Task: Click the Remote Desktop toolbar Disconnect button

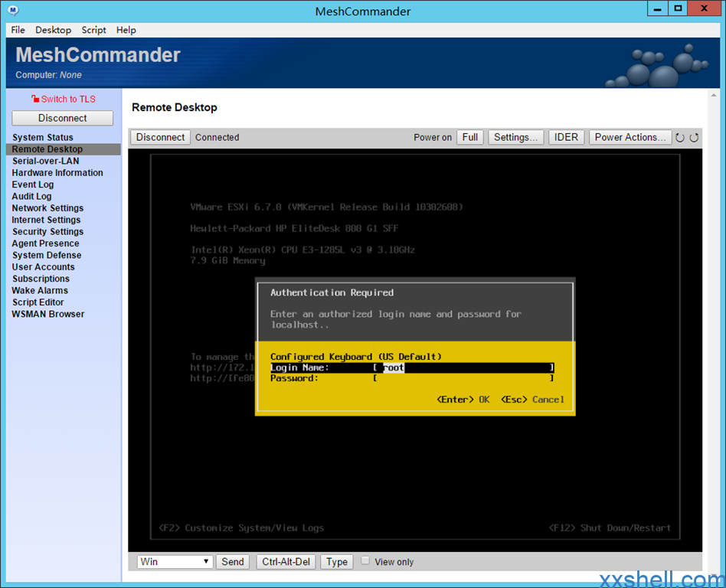Action: coord(160,138)
